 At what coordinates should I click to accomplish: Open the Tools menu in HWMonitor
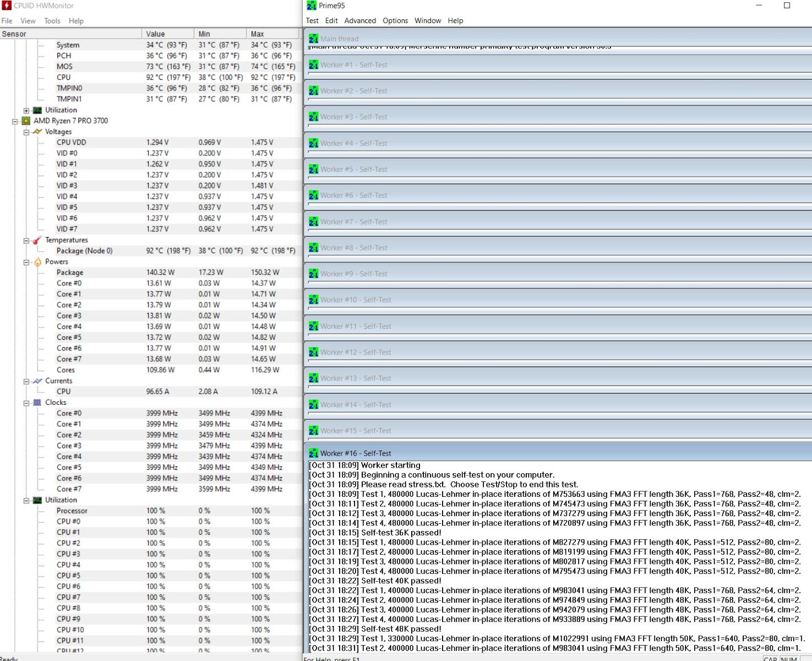click(x=52, y=21)
